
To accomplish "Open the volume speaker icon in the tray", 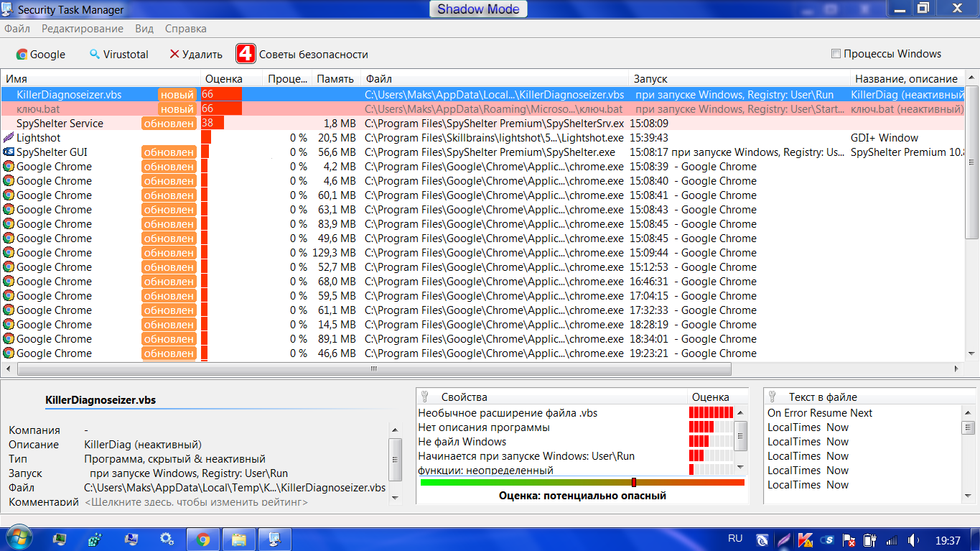I will [914, 540].
